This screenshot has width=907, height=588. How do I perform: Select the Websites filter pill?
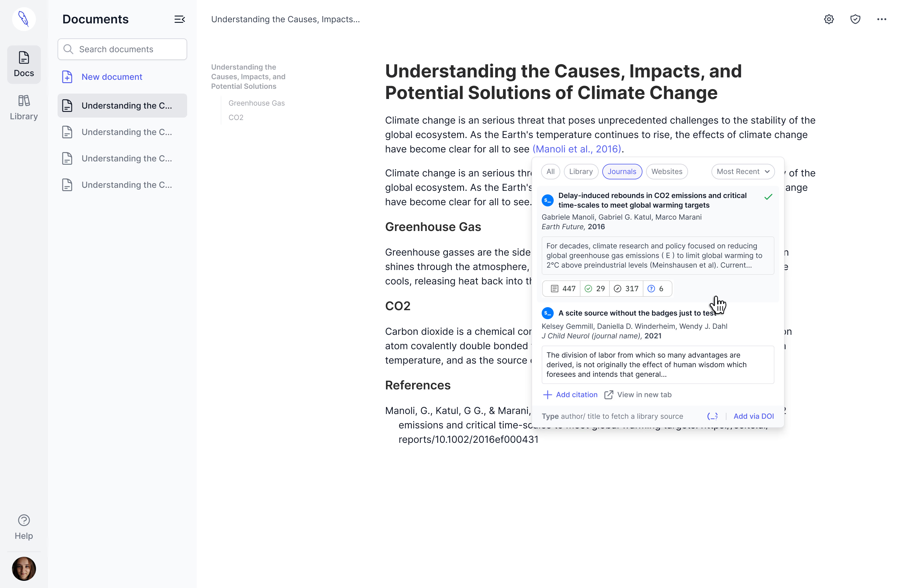click(x=666, y=172)
